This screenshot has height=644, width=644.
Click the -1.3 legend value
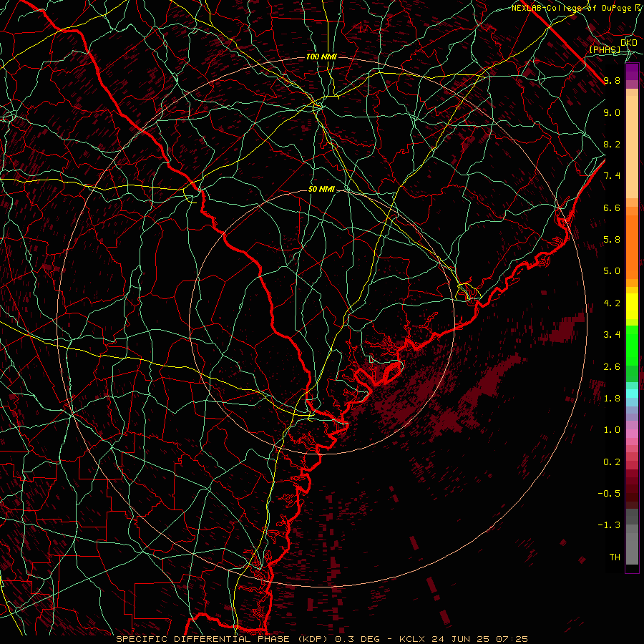609,525
